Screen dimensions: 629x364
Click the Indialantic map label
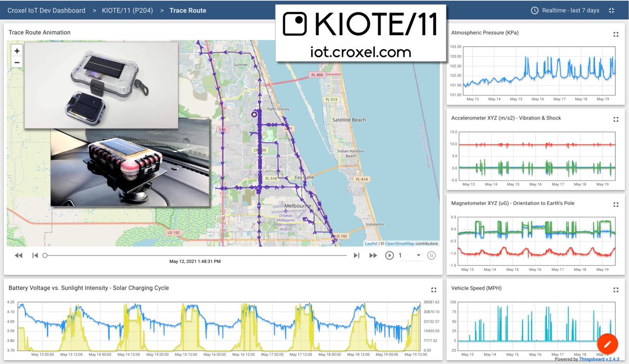375,224
